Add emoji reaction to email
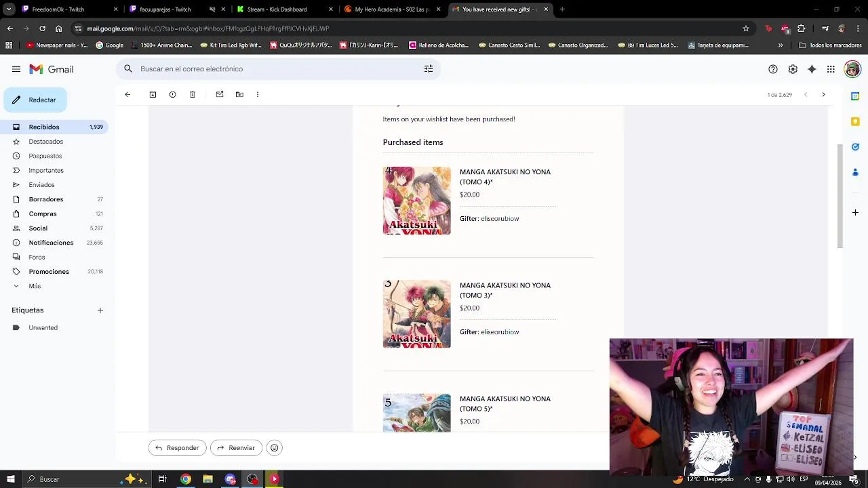Viewport: 868px width, 488px height. 274,447
